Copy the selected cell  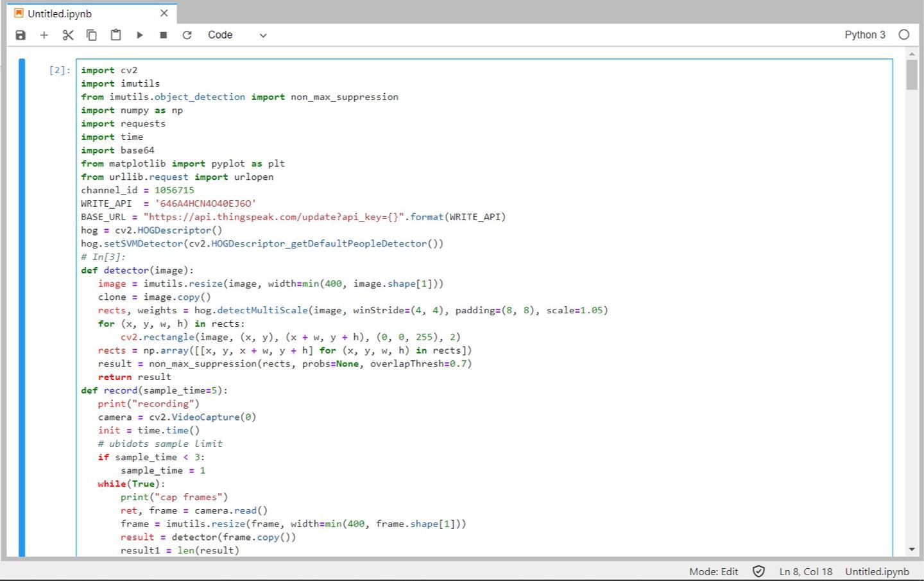pos(92,35)
